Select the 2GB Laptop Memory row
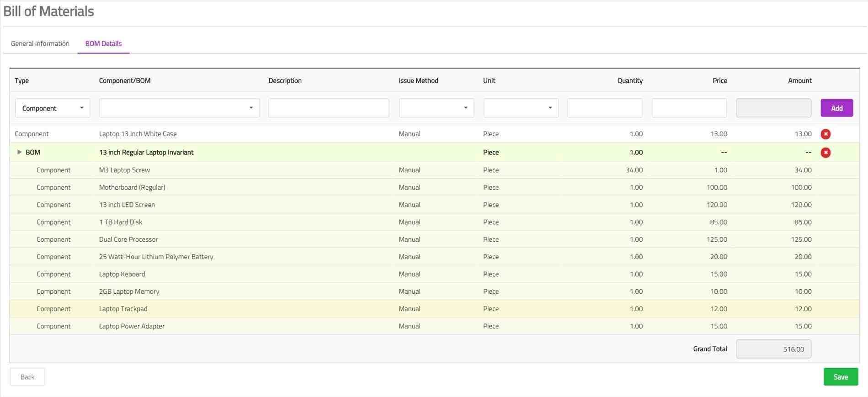 (x=434, y=291)
